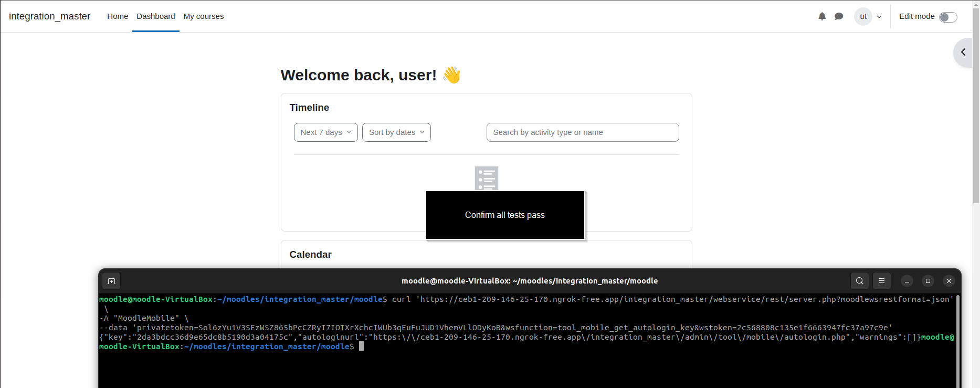This screenshot has height=388, width=980.
Task: Expand the user menu chevron
Action: (x=879, y=17)
